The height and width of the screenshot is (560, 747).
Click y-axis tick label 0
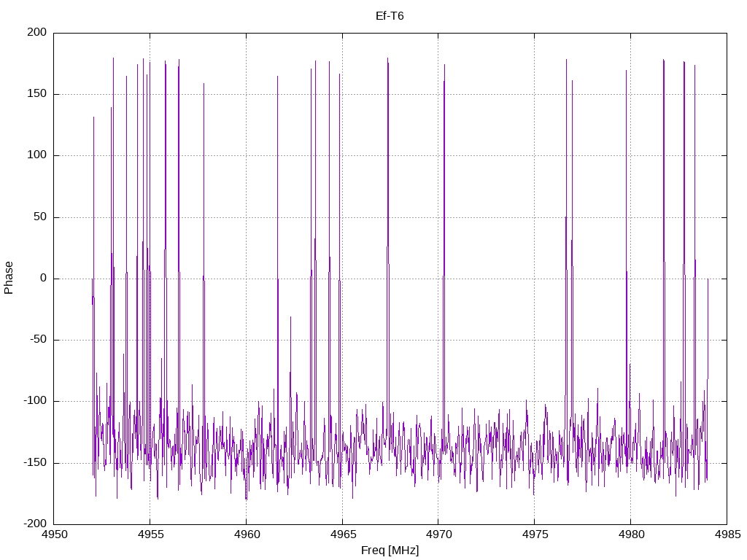coord(44,279)
